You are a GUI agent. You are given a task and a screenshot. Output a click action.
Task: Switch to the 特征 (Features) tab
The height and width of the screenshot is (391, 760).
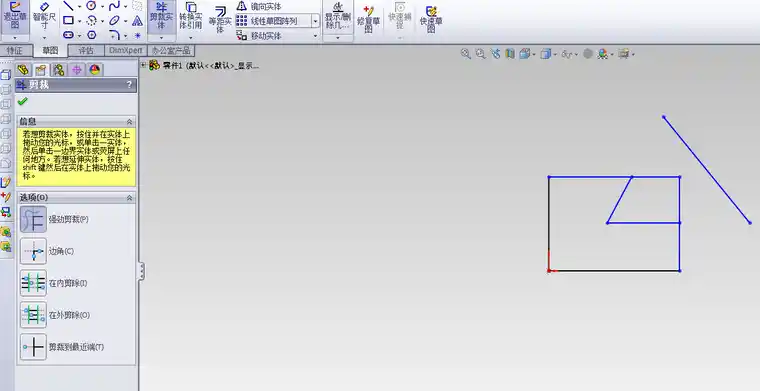tap(15, 50)
